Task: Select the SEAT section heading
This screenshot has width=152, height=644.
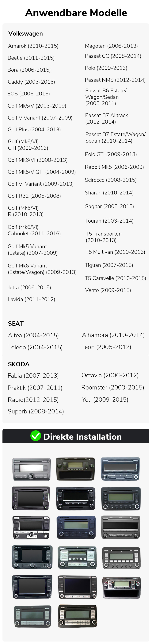Action: tap(16, 324)
